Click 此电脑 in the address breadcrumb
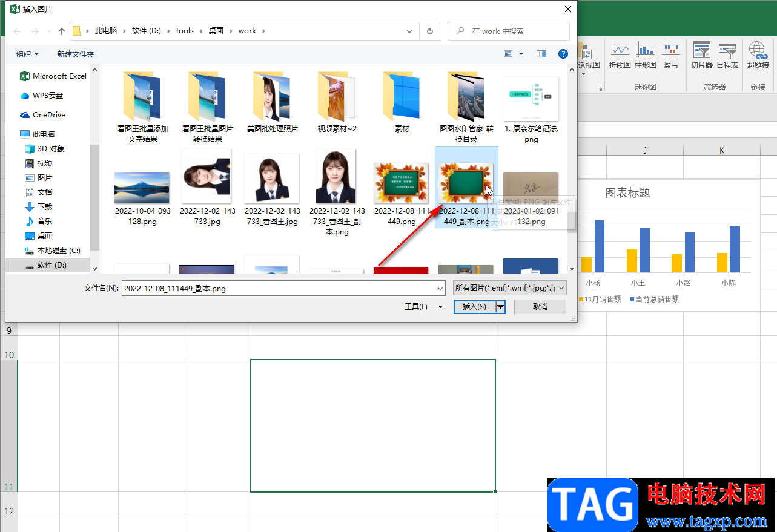Viewport: 777px width, 532px height. 105,31
